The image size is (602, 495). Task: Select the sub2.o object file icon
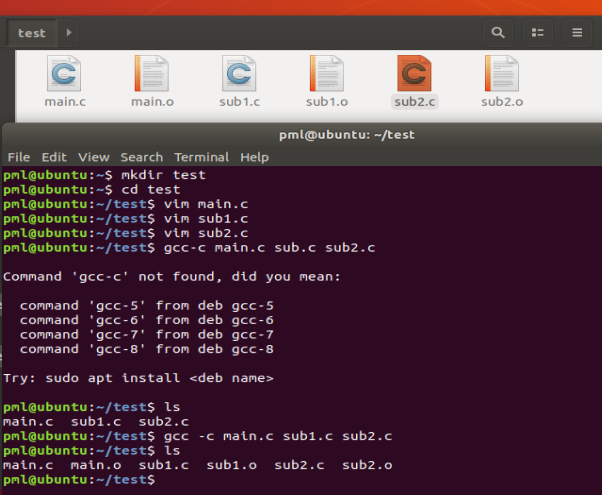pyautogui.click(x=502, y=73)
